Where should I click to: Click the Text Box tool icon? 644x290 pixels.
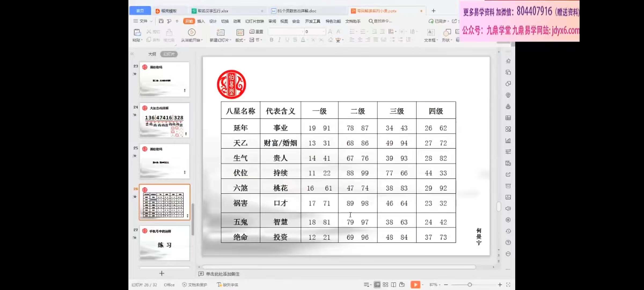pyautogui.click(x=431, y=32)
